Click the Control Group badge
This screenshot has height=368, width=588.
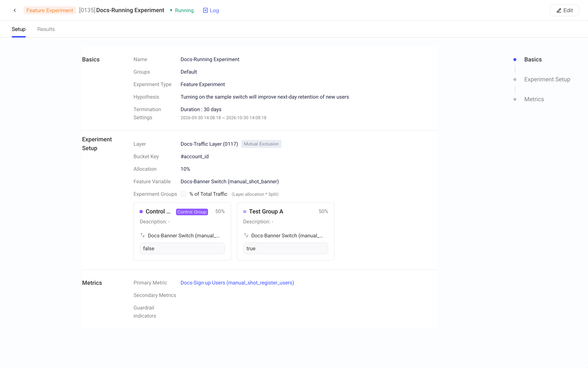pos(192,212)
